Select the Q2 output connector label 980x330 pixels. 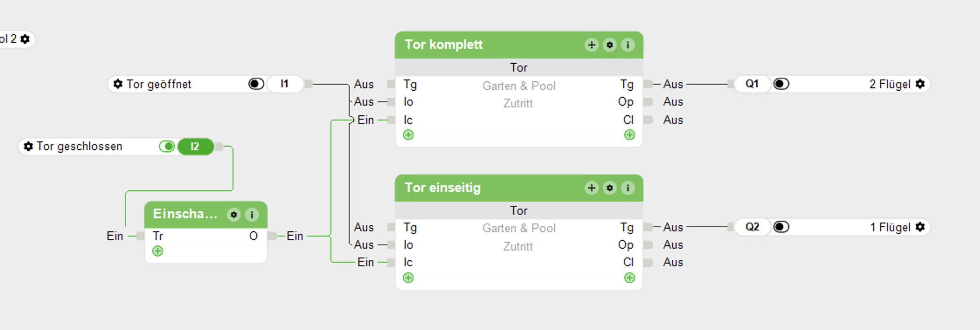tap(752, 227)
